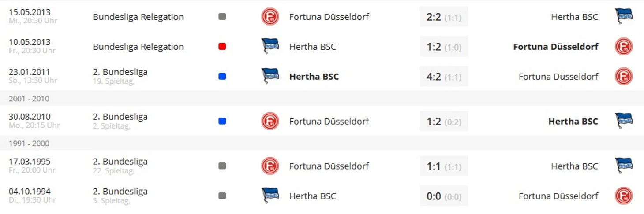
Task: Click Fortuna Düsseldorf crest in 30.08.2010 match
Action: [270, 121]
